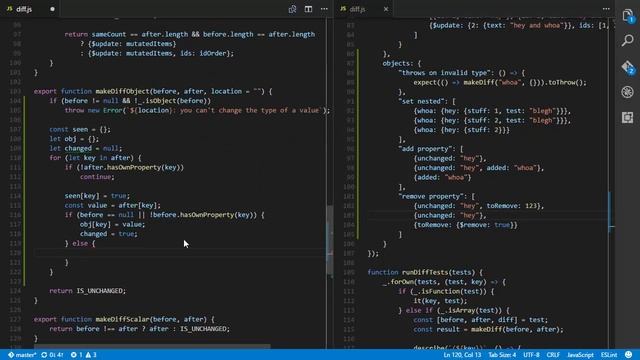This screenshot has height=360, width=640.
Task: Click the 'return IS_UNCHANGED;' line
Action: (x=88, y=291)
